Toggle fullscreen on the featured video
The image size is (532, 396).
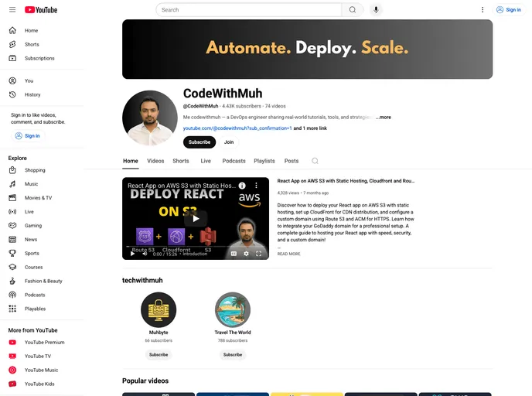point(258,254)
